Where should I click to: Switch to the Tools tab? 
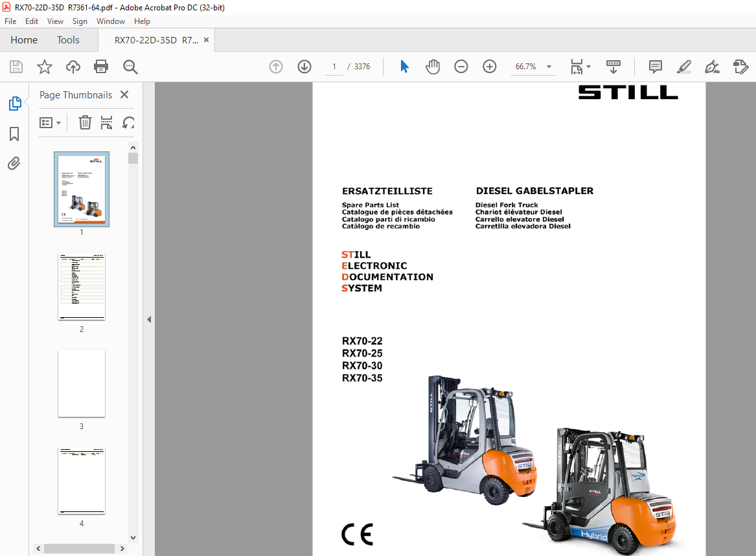click(68, 40)
